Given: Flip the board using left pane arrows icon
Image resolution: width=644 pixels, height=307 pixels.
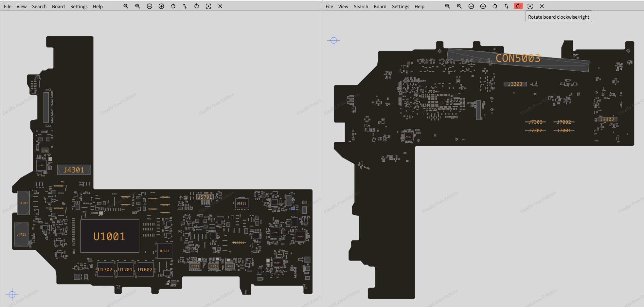Looking at the screenshot, I should [x=185, y=6].
